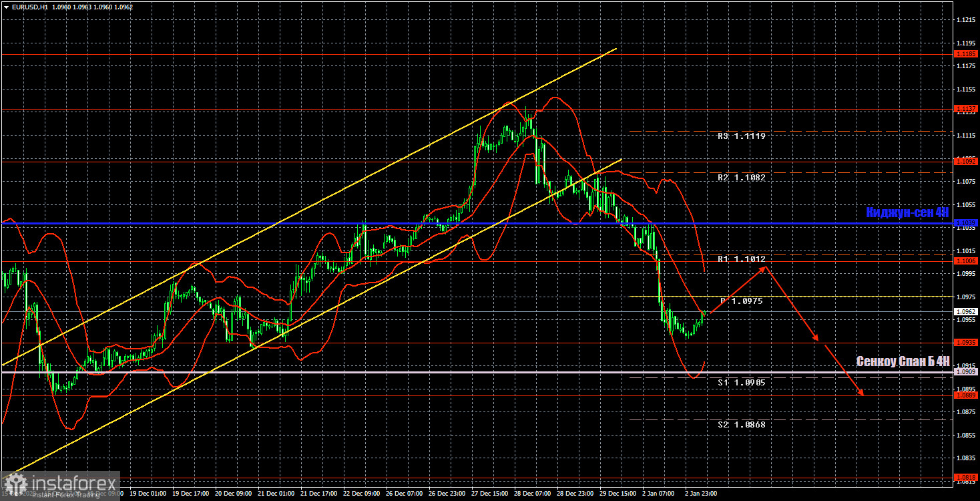Click the 26 Dec 07:00 time label
The height and width of the screenshot is (501, 980).
pos(404,494)
